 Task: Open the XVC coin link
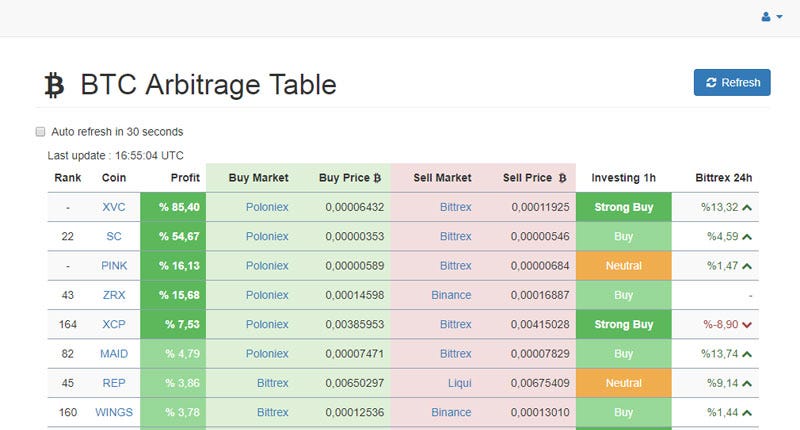coord(114,207)
